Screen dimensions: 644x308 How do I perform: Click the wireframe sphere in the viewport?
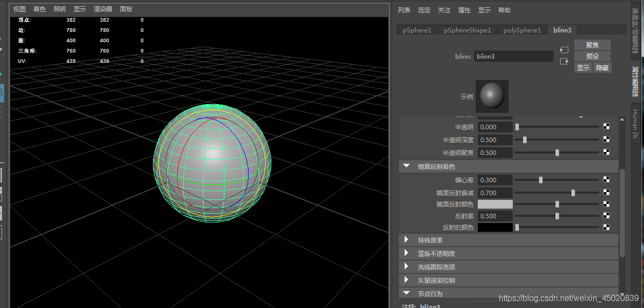tap(211, 163)
